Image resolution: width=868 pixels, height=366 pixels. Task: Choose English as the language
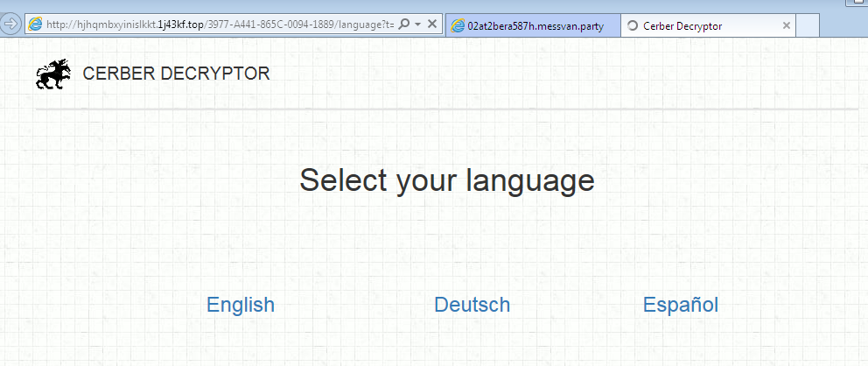(241, 305)
